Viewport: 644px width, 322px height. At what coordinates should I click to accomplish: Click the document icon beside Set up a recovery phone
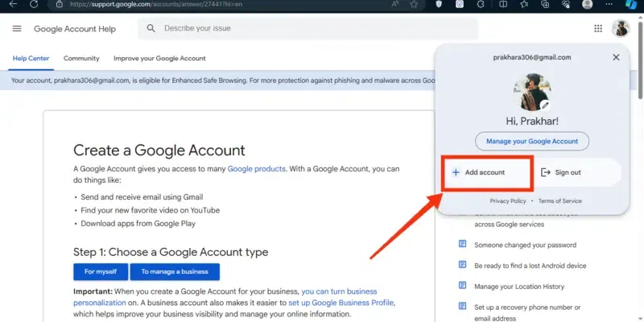coord(462,306)
